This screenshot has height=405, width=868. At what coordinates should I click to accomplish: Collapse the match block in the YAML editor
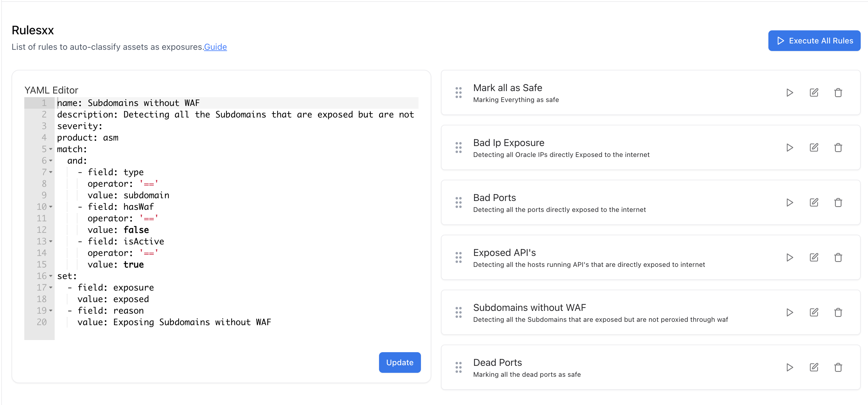click(50, 149)
